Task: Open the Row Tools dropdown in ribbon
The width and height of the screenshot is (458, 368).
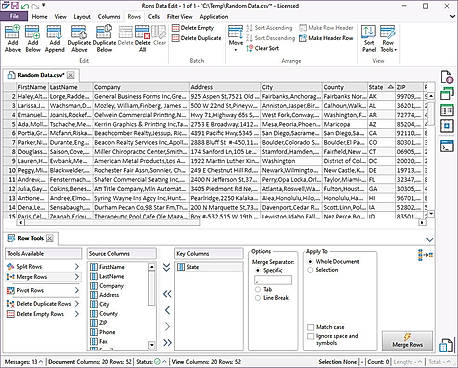Action: coord(388,39)
